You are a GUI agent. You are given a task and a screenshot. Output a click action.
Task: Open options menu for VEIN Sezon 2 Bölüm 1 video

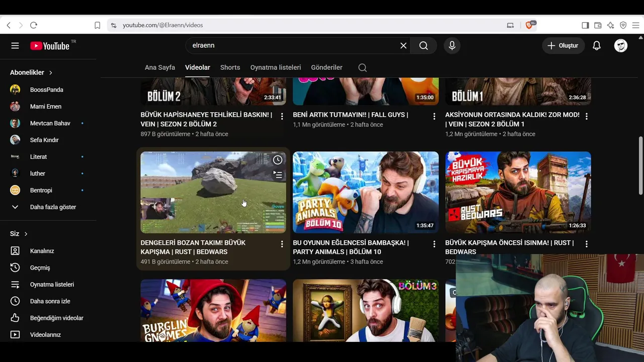(x=587, y=116)
